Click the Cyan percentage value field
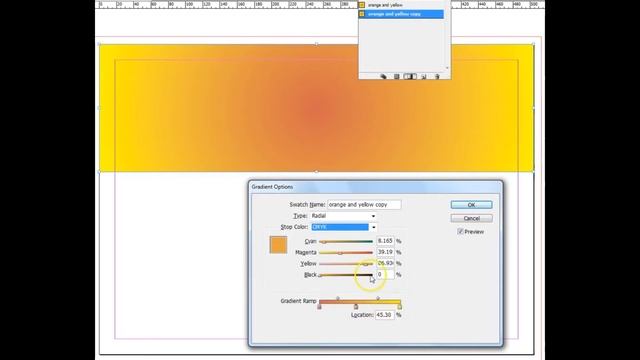Screen dimensions: 640x360 pyautogui.click(x=385, y=241)
